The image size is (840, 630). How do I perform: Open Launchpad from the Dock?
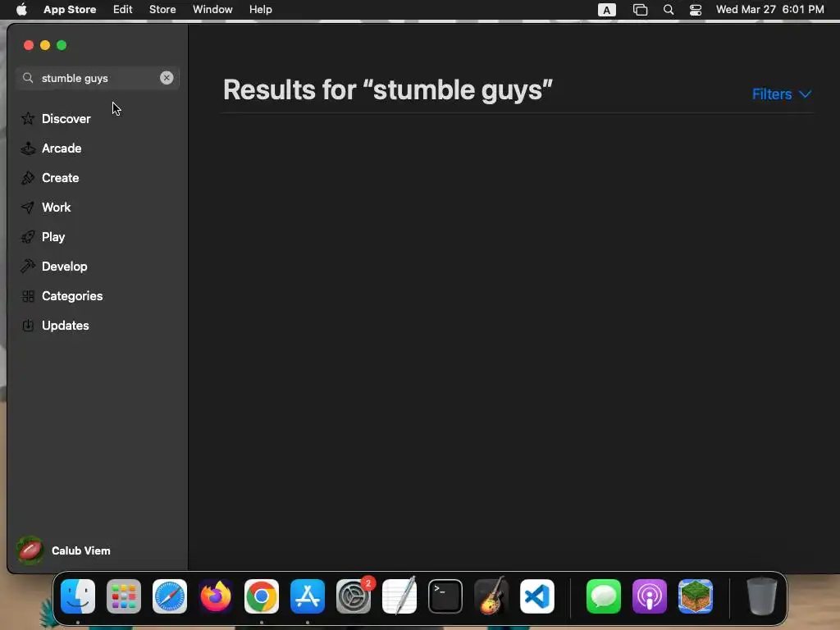(124, 596)
